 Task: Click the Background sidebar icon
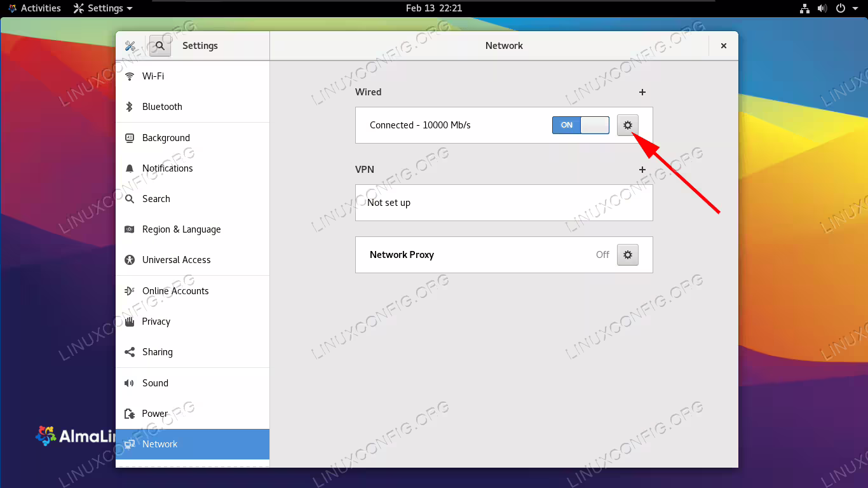130,138
